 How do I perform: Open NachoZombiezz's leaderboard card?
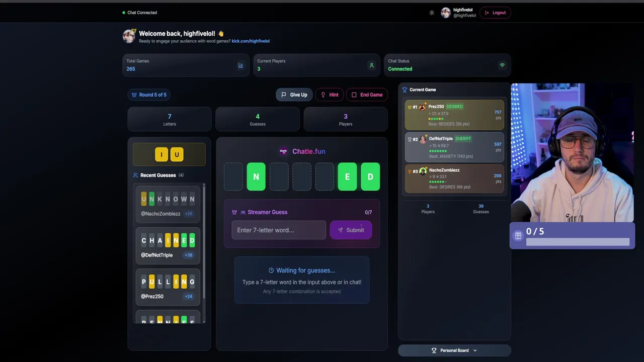point(454,179)
